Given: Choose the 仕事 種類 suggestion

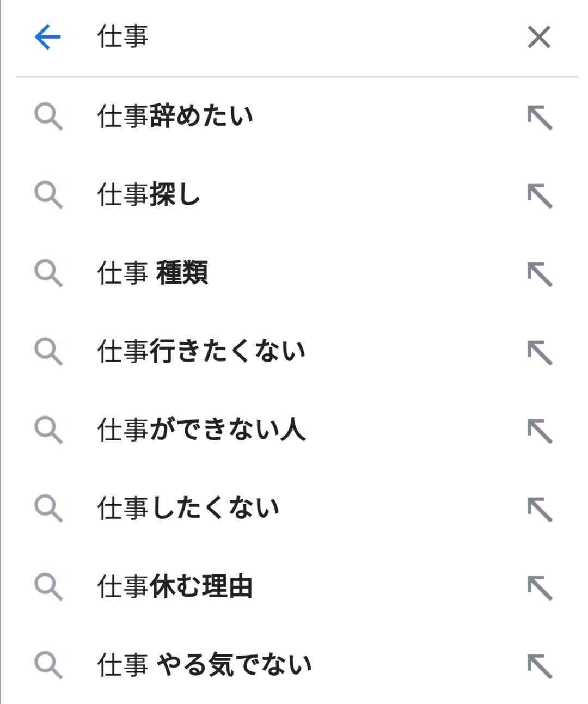Looking at the screenshot, I should tap(153, 273).
